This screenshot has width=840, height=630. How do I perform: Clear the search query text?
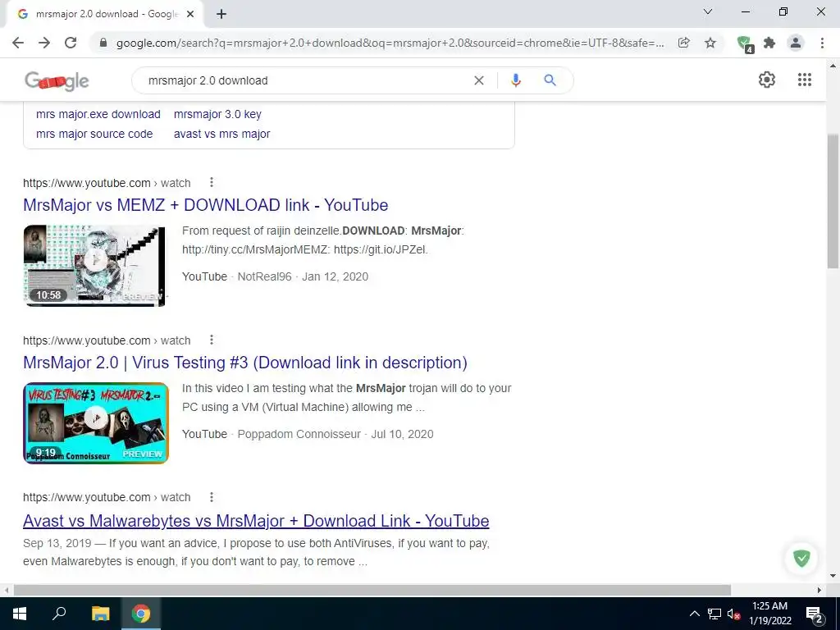[479, 80]
